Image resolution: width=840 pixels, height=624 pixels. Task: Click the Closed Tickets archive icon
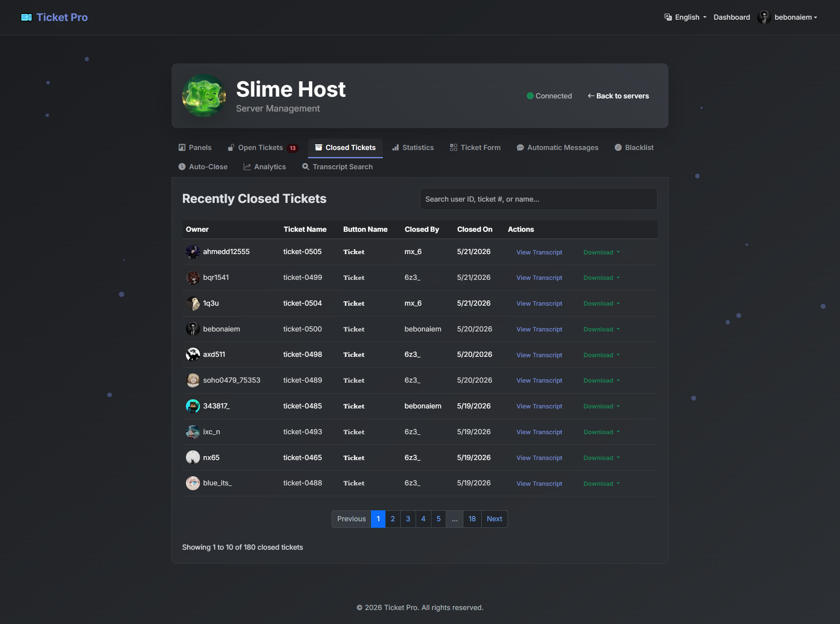point(318,147)
